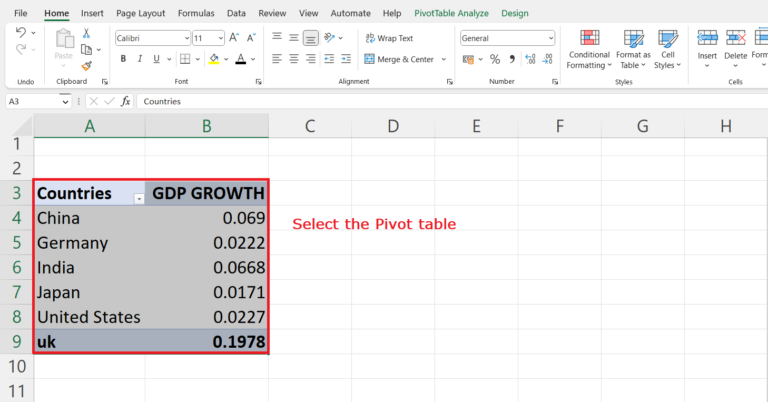
Task: Click the Increase Decimal icon
Action: point(526,59)
